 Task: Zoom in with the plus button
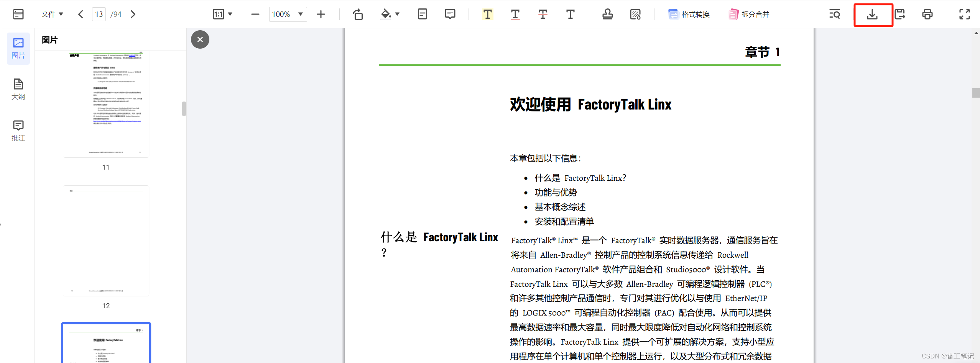click(321, 14)
